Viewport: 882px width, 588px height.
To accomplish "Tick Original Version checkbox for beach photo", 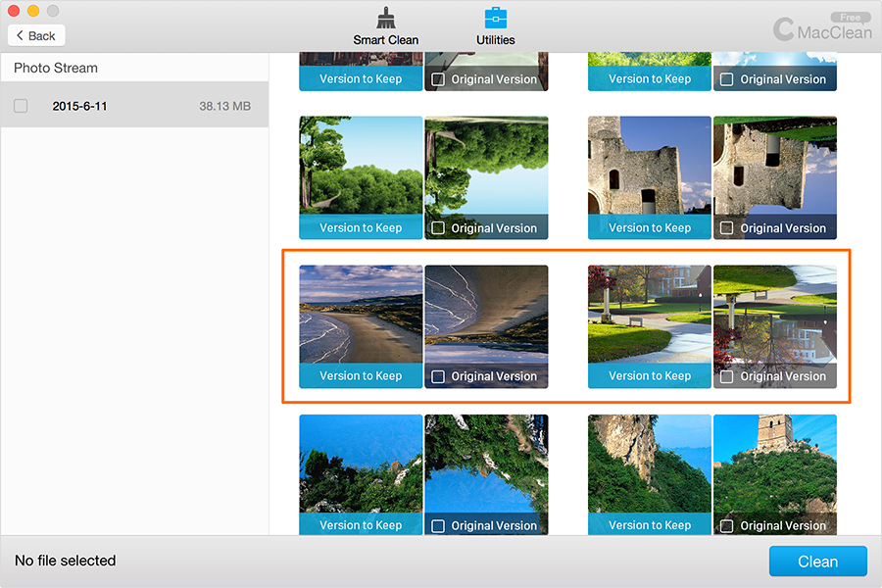I will click(438, 376).
